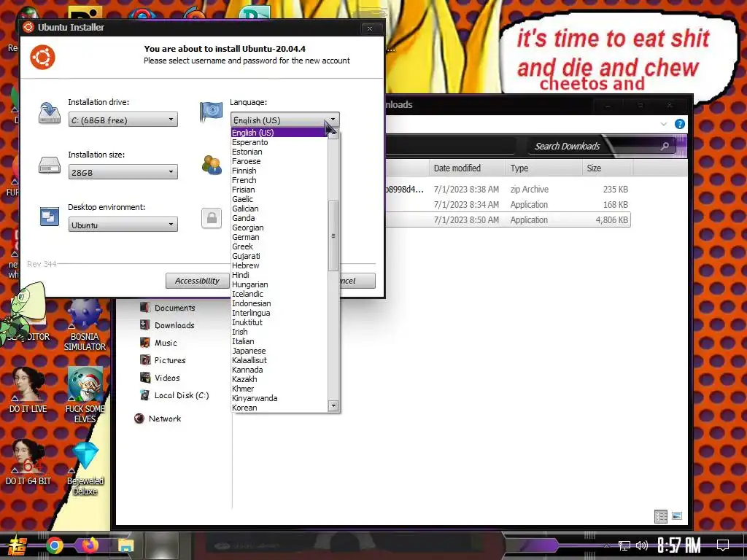Screen dimensions: 747x560
Task: Open the DO IT LIVE desktop shortcut
Action: pos(28,391)
